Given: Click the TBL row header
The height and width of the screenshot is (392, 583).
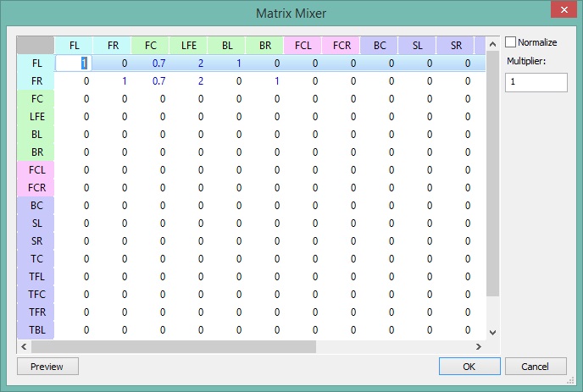Looking at the screenshot, I should coord(36,329).
